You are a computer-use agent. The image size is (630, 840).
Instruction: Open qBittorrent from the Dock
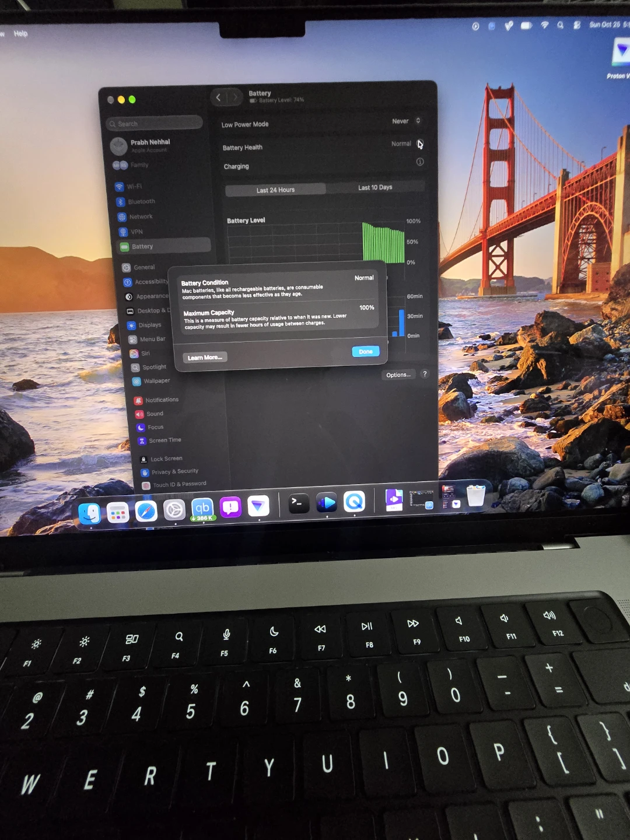click(x=202, y=509)
